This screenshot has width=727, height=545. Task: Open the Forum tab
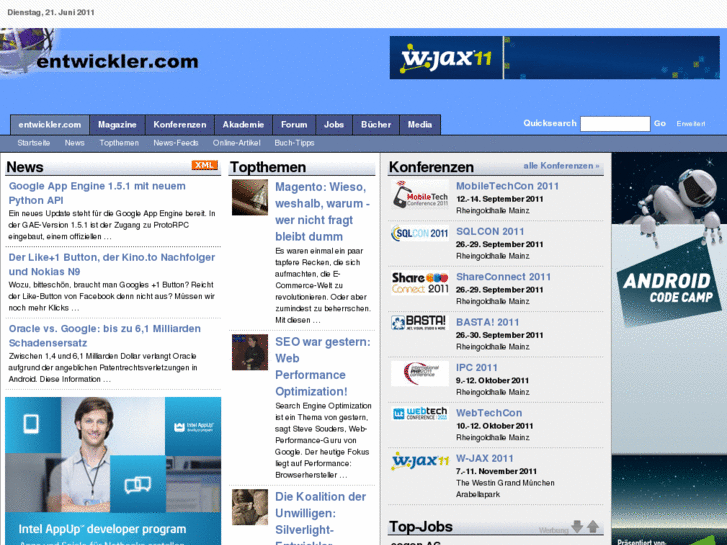pos(294,125)
